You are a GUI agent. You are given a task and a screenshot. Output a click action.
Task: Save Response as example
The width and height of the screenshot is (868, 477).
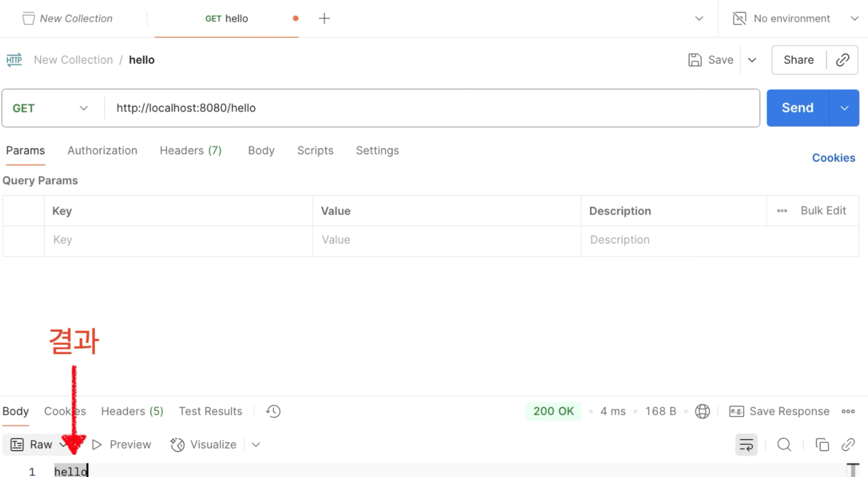779,411
